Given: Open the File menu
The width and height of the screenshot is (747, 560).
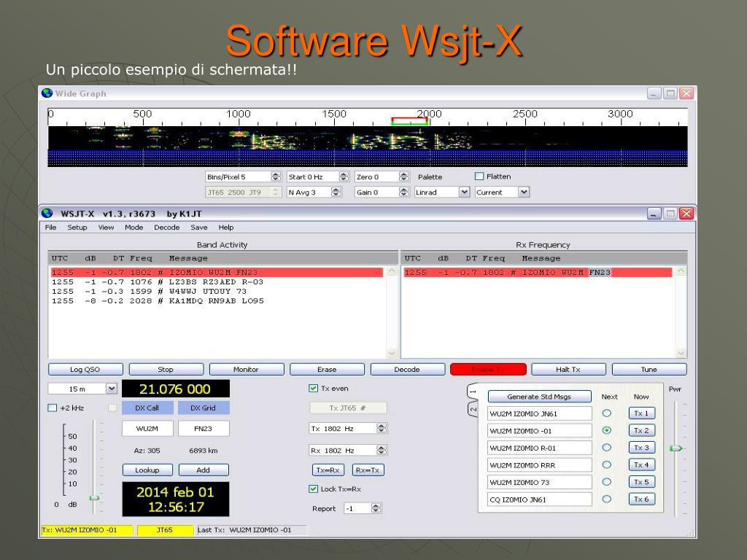Looking at the screenshot, I should pyautogui.click(x=50, y=227).
